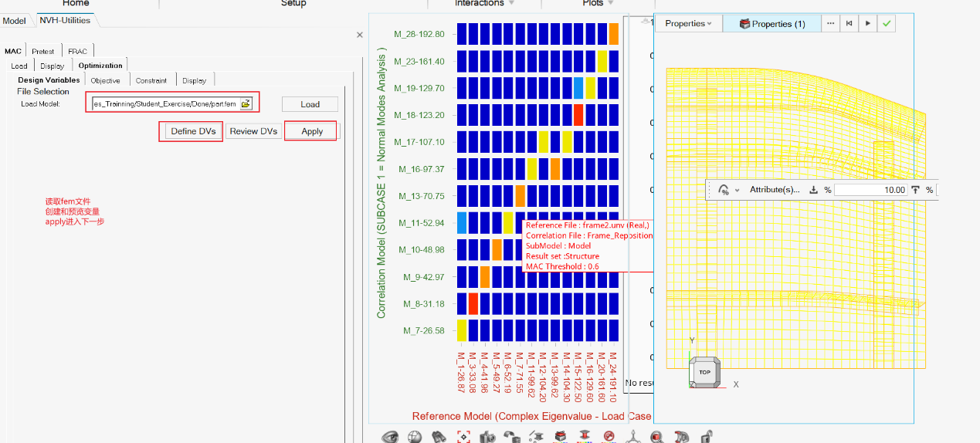This screenshot has width=980, height=443.
Task: Click the Define DVs button
Action: [x=192, y=131]
